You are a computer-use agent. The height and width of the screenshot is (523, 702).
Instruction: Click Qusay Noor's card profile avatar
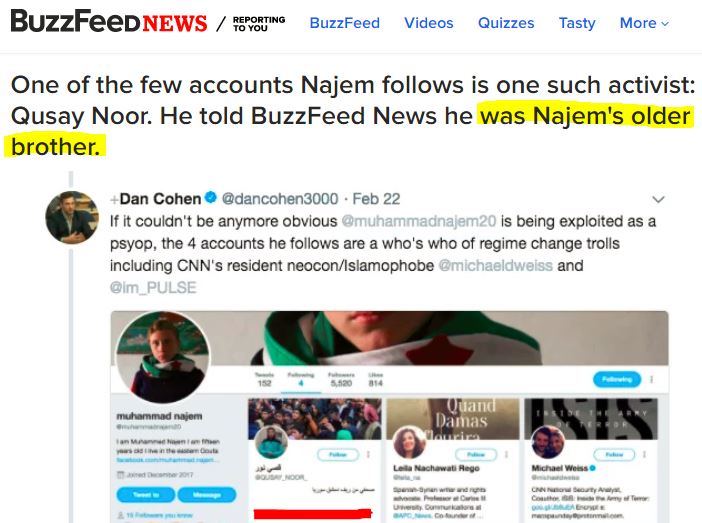pyautogui.click(x=271, y=442)
